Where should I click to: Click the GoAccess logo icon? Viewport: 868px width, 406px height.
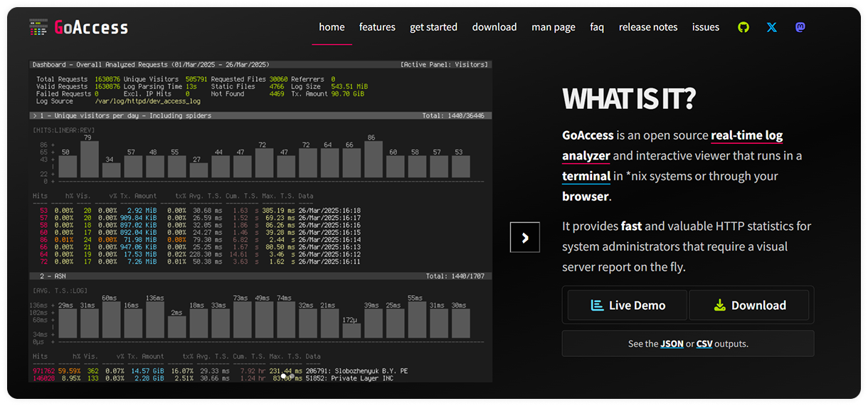(38, 27)
